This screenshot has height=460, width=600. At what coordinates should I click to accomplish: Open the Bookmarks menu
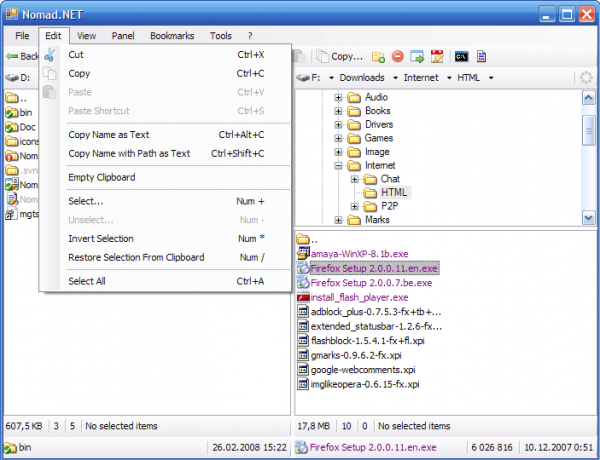point(172,36)
